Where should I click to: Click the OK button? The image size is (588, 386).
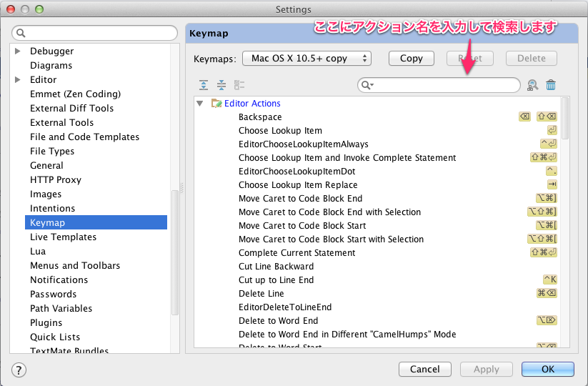[x=547, y=370]
